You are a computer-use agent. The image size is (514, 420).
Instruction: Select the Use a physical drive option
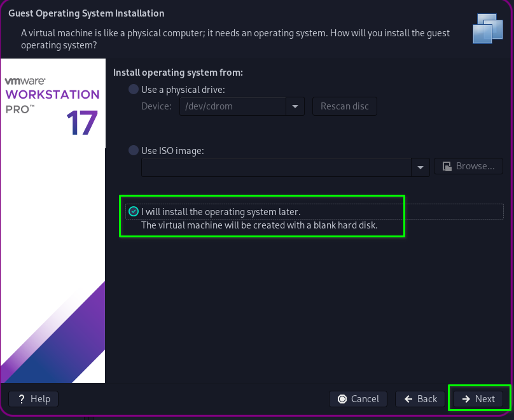click(x=134, y=90)
